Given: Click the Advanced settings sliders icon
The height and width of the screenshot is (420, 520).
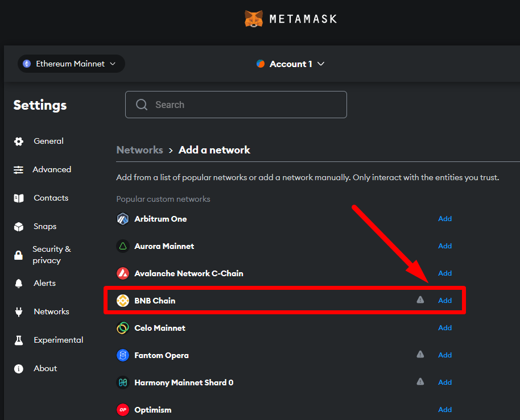Looking at the screenshot, I should [x=19, y=169].
